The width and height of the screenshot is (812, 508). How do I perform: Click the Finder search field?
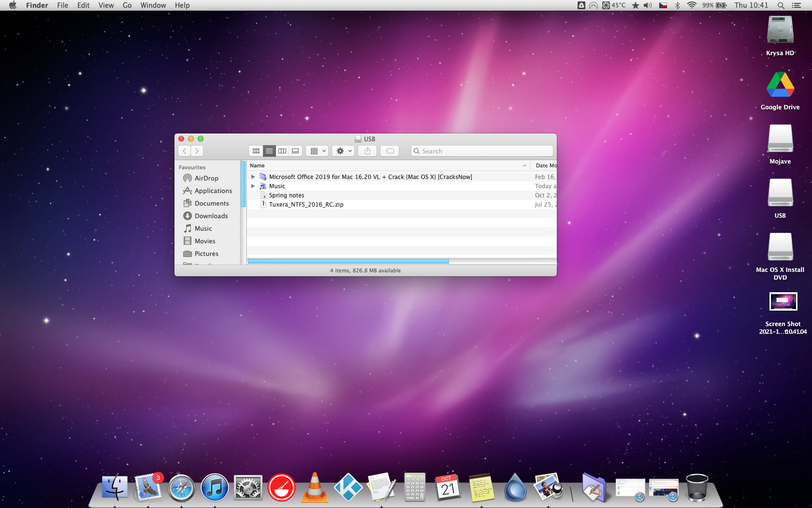[x=483, y=151]
